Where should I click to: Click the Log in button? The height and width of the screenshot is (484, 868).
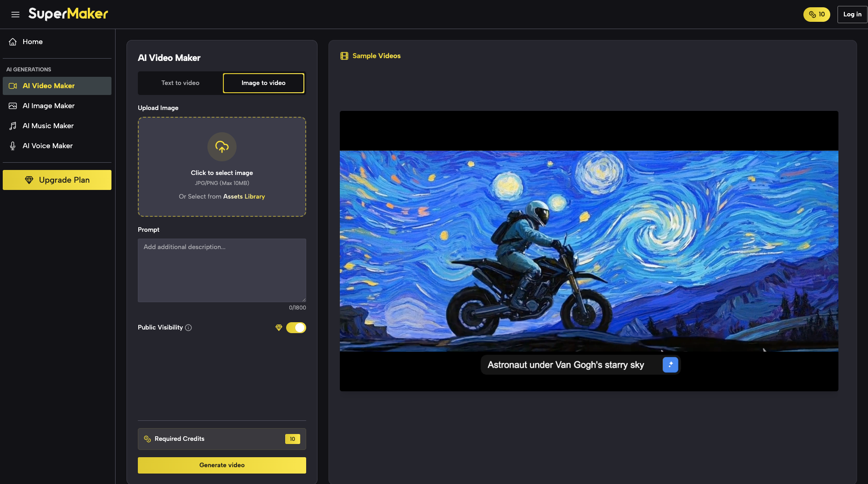[x=852, y=15]
